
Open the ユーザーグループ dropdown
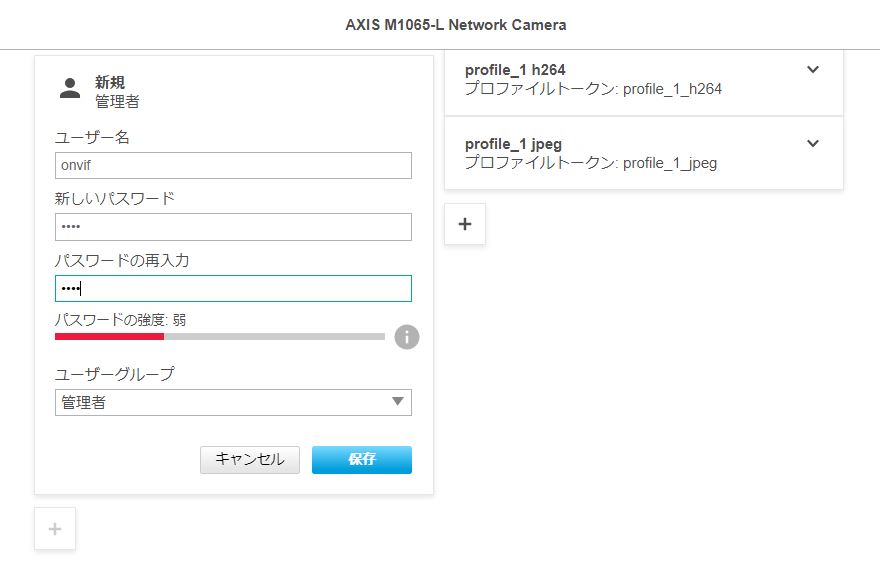[233, 402]
